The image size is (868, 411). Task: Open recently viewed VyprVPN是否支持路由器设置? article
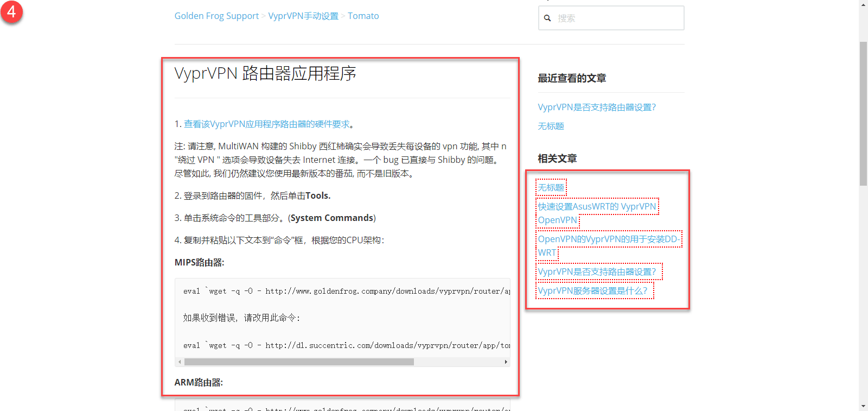(x=597, y=108)
